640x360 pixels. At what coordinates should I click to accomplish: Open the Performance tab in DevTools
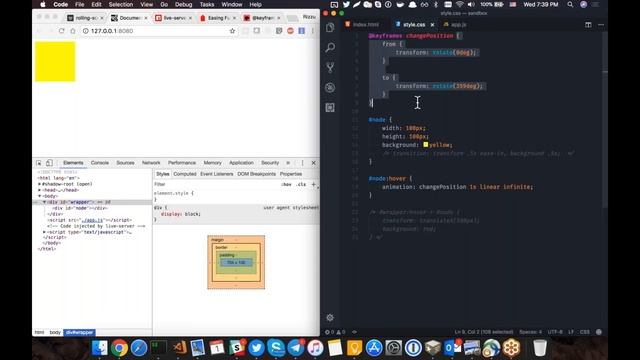tap(182, 163)
